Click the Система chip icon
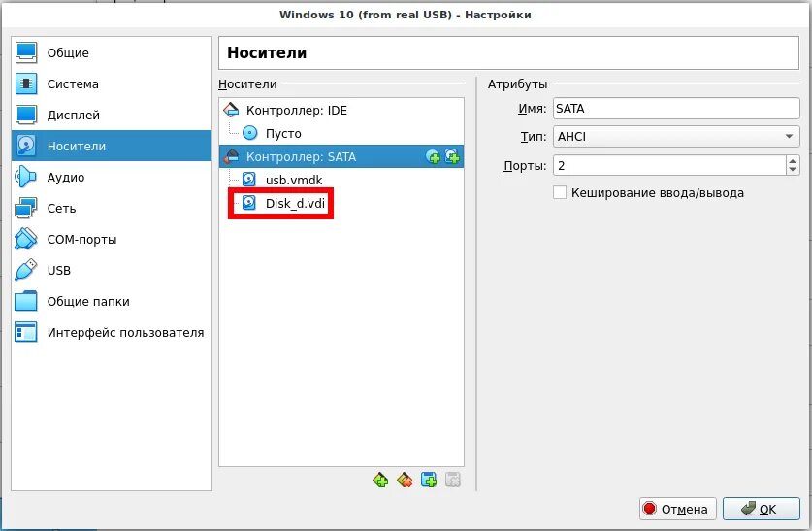The height and width of the screenshot is (531, 812). tap(26, 83)
